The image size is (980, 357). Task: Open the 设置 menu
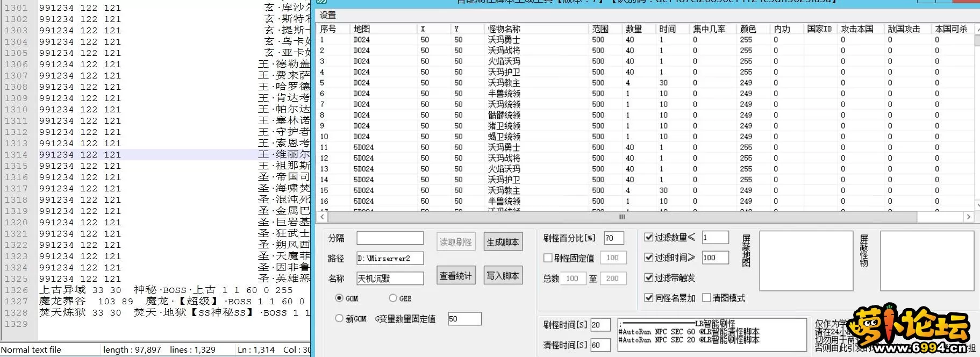(x=328, y=15)
